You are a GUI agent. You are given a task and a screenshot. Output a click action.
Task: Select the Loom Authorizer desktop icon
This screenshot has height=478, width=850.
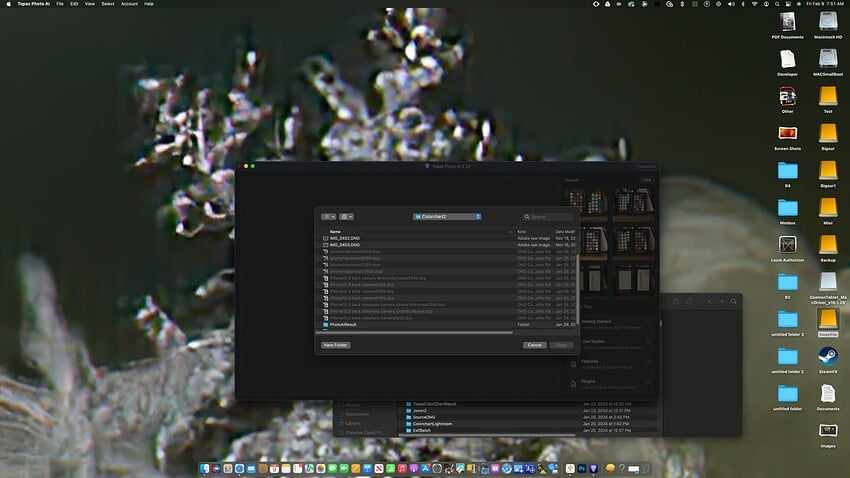pos(787,245)
